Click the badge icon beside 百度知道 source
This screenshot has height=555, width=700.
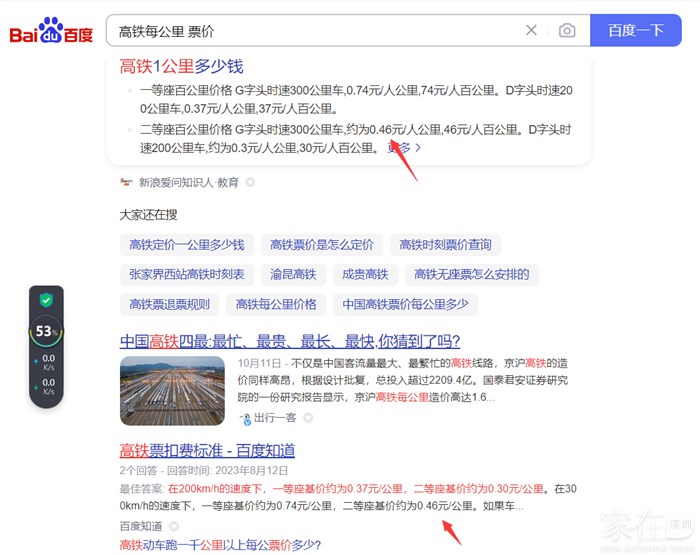point(174,525)
